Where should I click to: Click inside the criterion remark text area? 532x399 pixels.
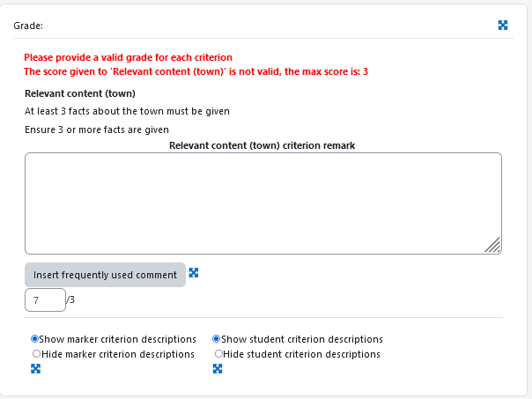pyautogui.click(x=263, y=203)
